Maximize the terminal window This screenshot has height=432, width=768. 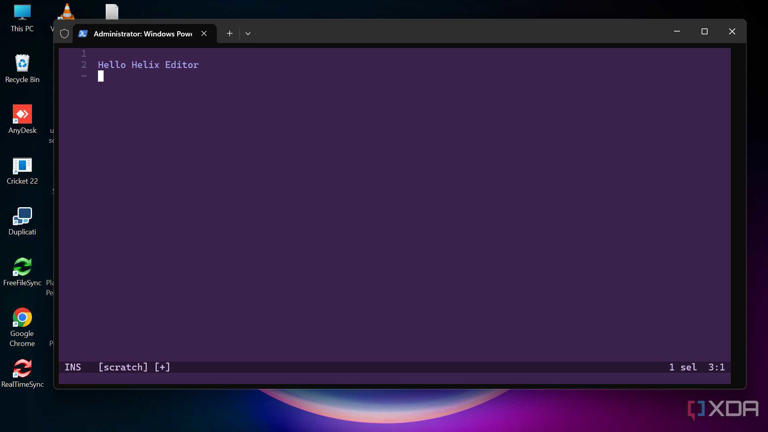[x=704, y=32]
